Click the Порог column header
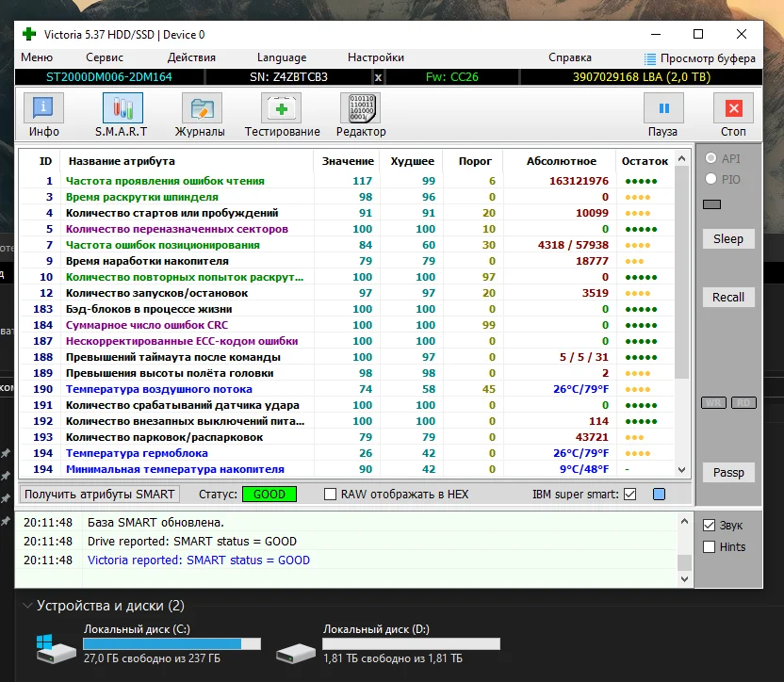The height and width of the screenshot is (682, 784). click(475, 161)
